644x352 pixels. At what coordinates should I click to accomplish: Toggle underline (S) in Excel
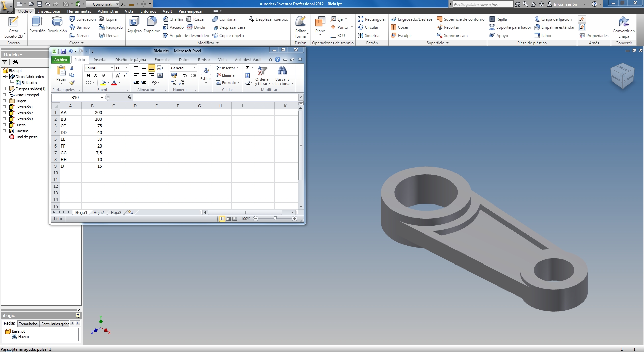pos(103,75)
